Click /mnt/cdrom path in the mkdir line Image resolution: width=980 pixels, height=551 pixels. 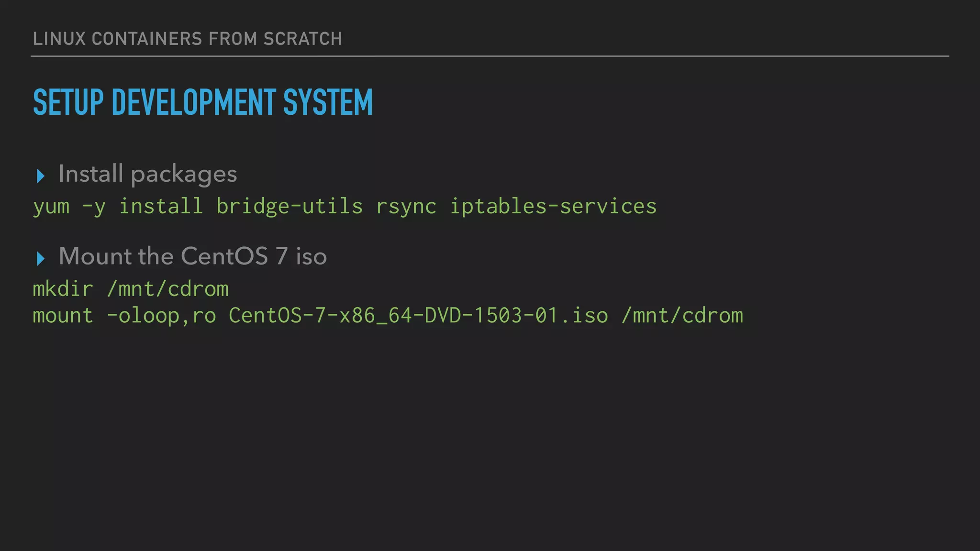click(167, 289)
